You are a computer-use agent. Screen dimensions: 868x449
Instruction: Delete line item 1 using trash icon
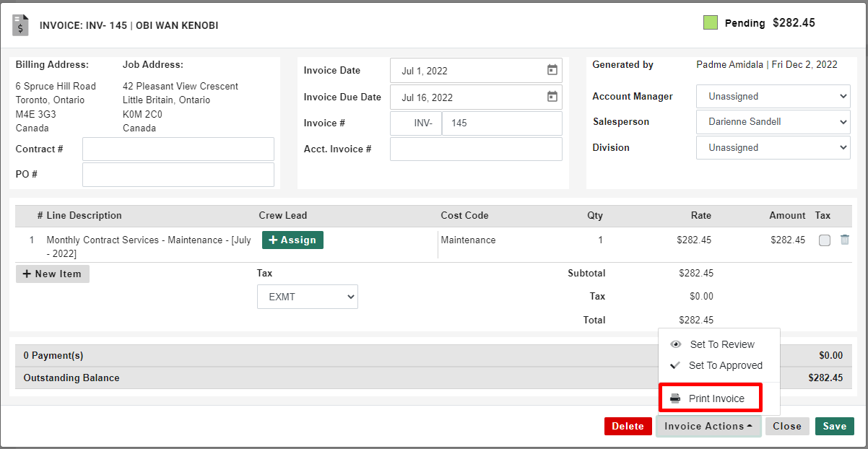(845, 240)
